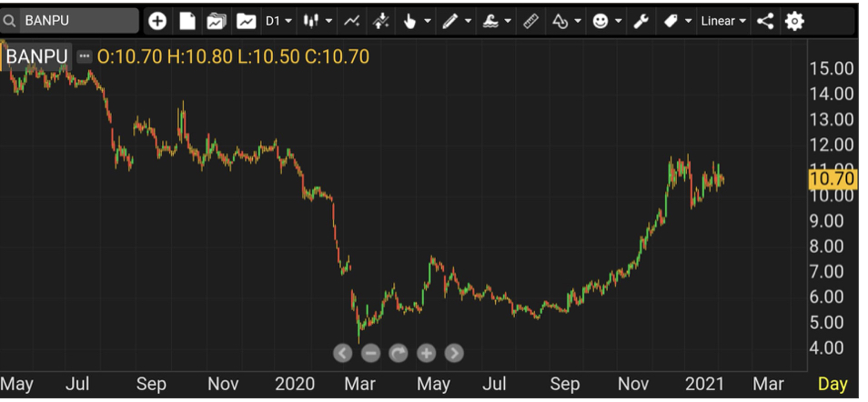This screenshot has width=868, height=402.
Task: Expand the shapes tool dropdown arrow
Action: point(578,21)
